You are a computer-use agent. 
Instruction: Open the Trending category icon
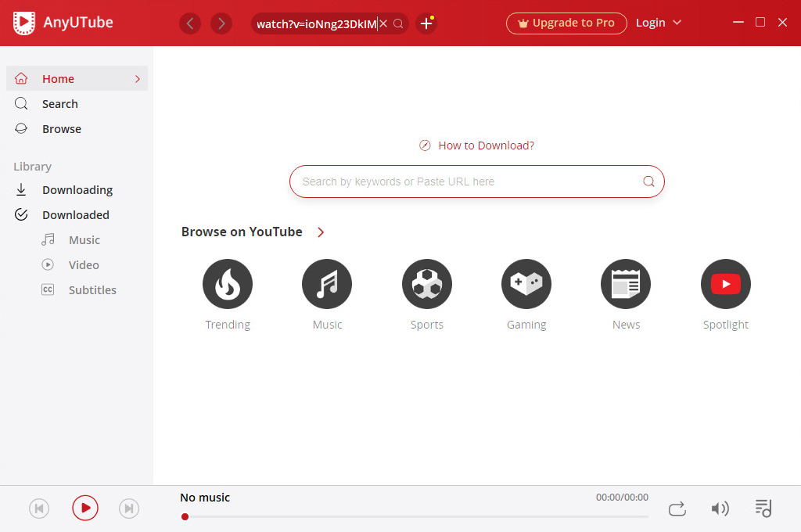(227, 284)
